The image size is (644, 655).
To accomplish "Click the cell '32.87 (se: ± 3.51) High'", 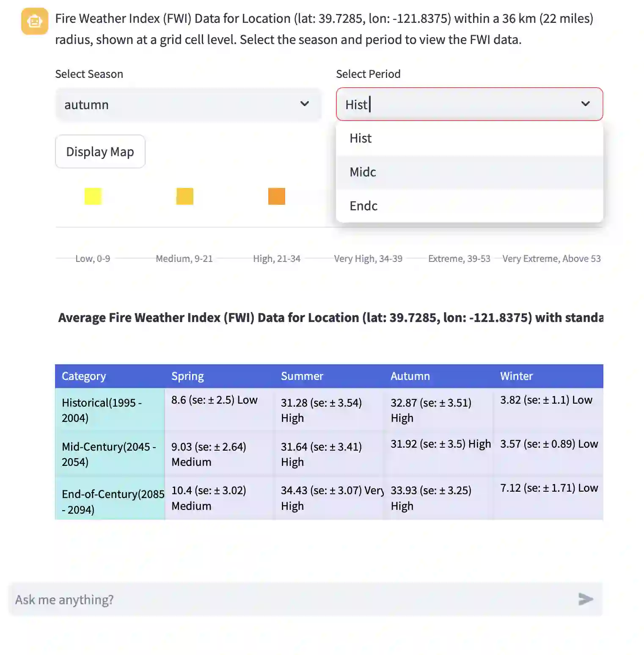I will 439,410.
